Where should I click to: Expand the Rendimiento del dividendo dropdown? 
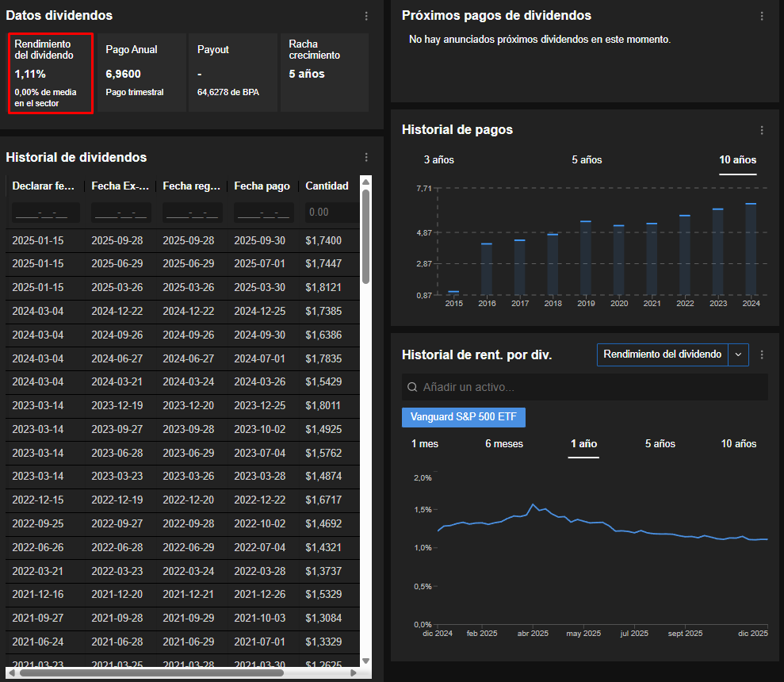738,354
